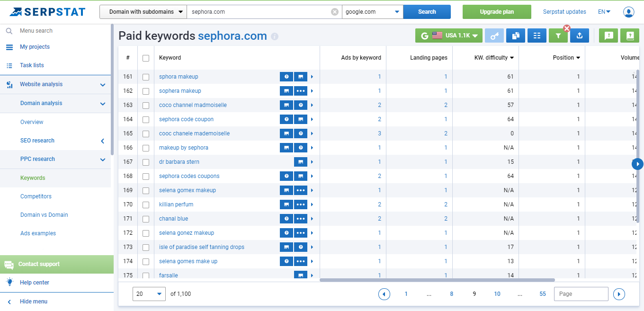Check the box for 'dr barbara stern'
This screenshot has height=311, width=644.
(x=146, y=162)
